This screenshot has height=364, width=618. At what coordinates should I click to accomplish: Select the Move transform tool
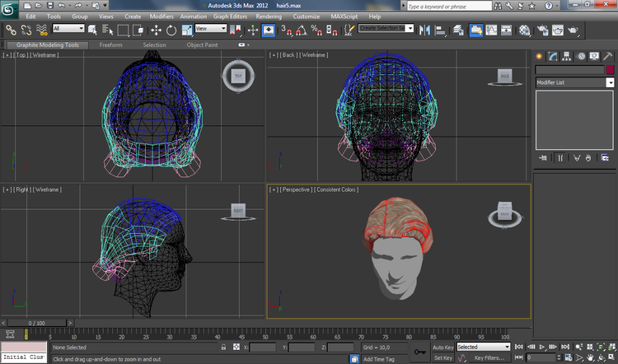156,30
